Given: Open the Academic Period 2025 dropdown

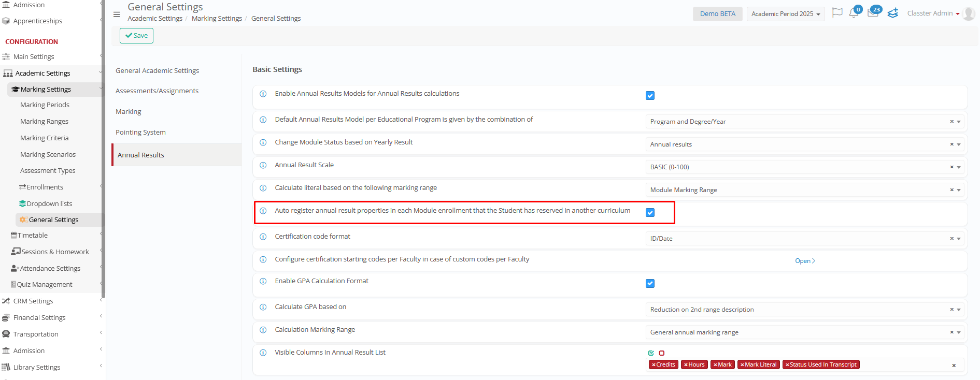Looking at the screenshot, I should pos(785,14).
